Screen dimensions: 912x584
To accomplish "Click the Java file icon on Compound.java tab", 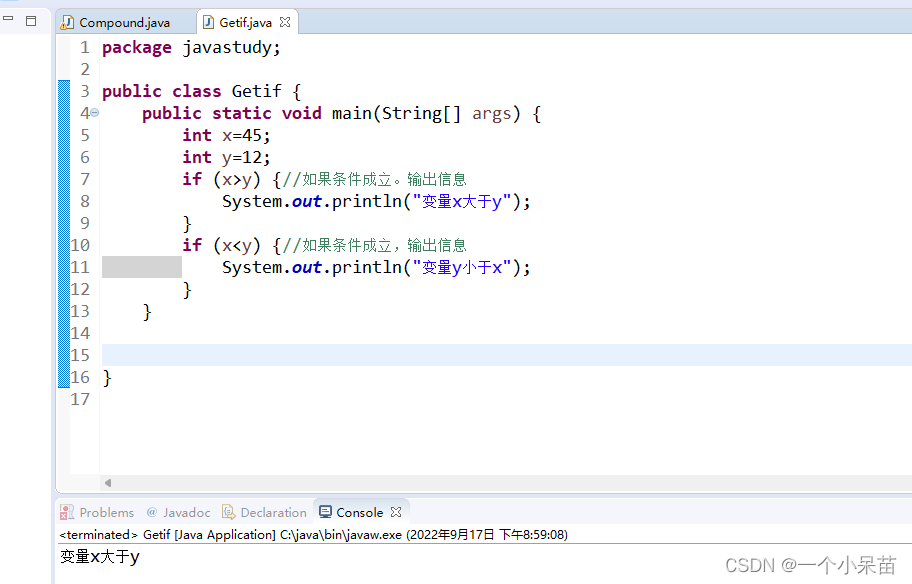I will [x=67, y=22].
